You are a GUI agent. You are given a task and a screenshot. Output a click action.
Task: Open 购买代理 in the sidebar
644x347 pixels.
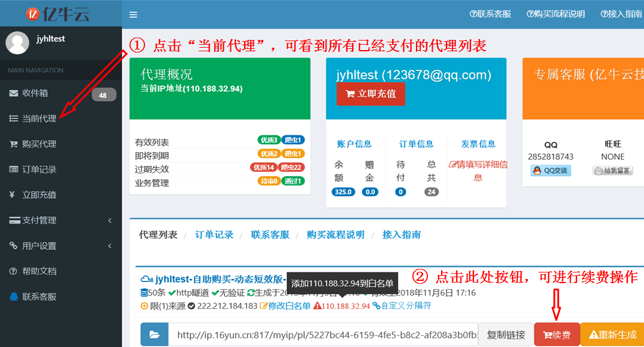(39, 144)
